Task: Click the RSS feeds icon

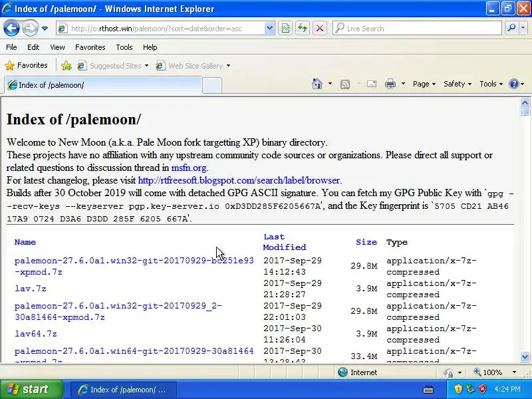Action: tap(345, 84)
